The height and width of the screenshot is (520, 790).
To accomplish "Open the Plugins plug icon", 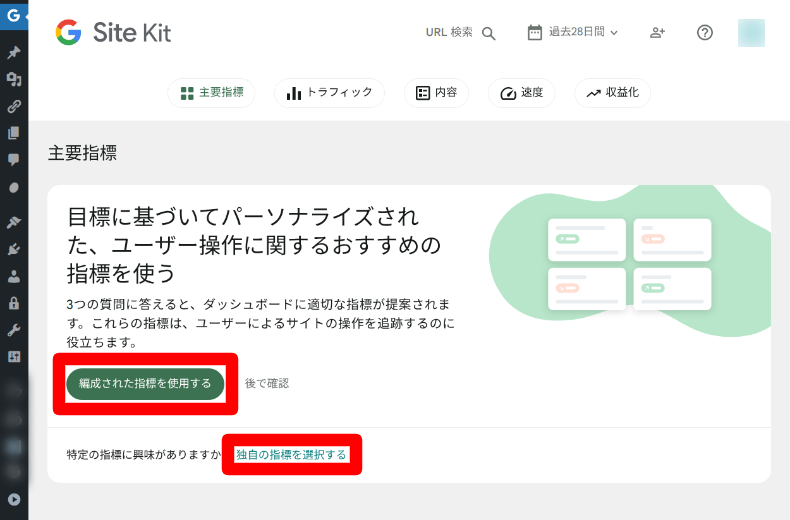I will pyautogui.click(x=14, y=249).
